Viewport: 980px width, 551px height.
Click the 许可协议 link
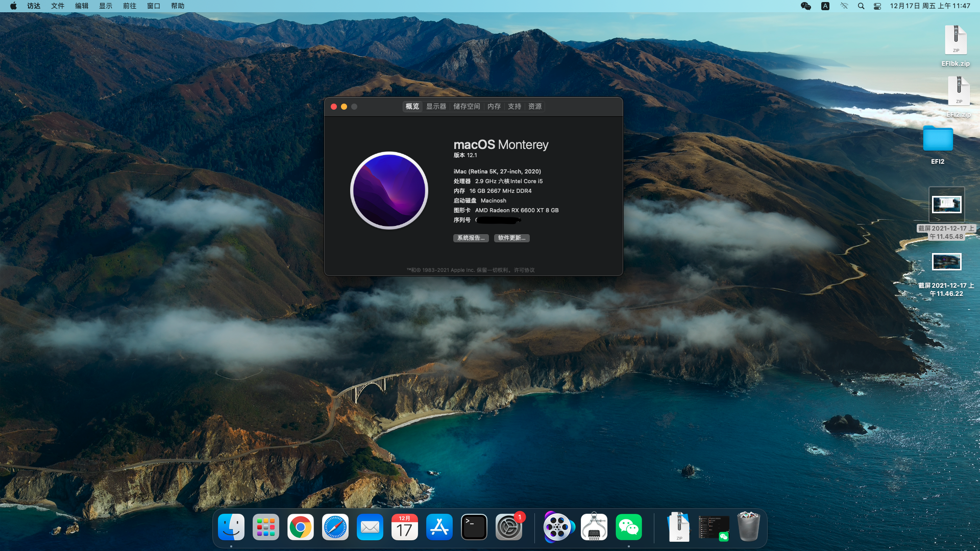point(524,270)
